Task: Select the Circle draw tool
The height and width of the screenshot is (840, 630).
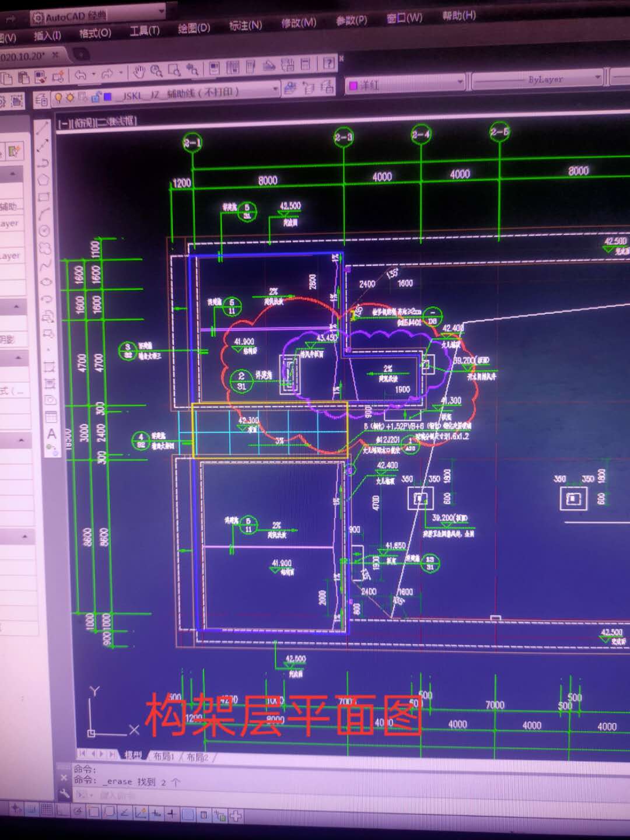Action: click(x=44, y=231)
